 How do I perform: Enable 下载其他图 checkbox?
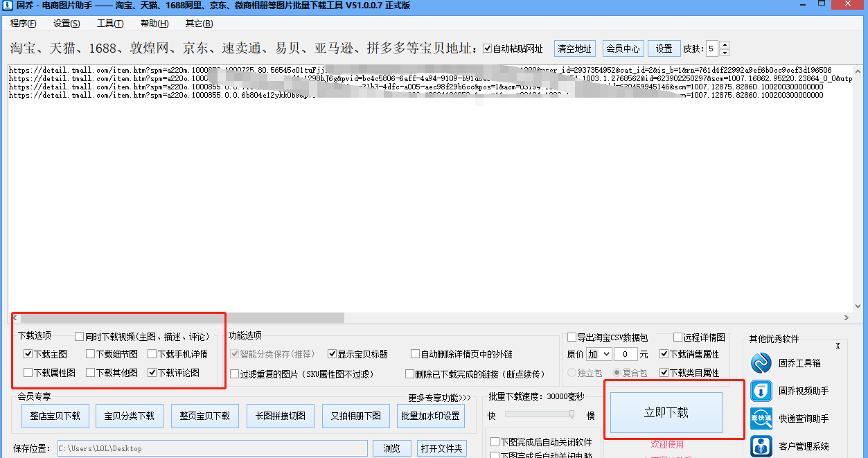[90, 373]
